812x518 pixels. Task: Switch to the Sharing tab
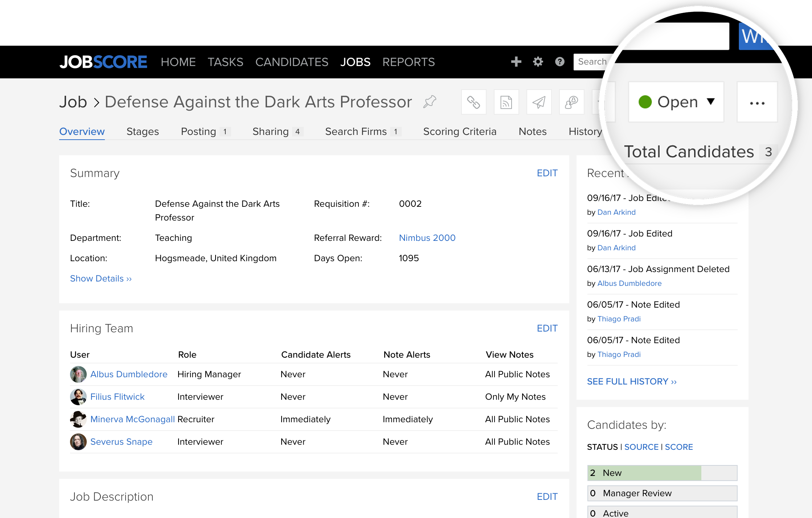278,131
